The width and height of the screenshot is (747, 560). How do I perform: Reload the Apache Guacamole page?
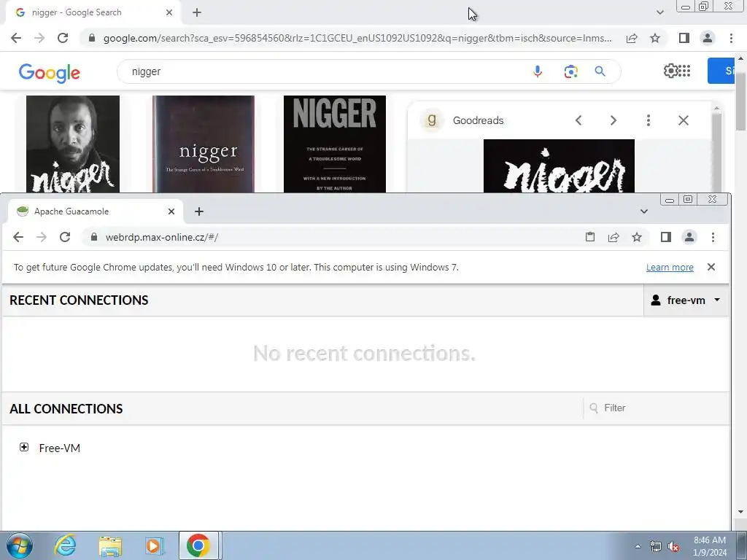click(x=65, y=237)
